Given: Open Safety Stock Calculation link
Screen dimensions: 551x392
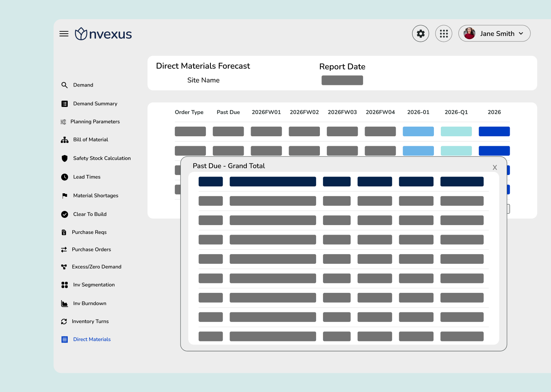Looking at the screenshot, I should 102,158.
